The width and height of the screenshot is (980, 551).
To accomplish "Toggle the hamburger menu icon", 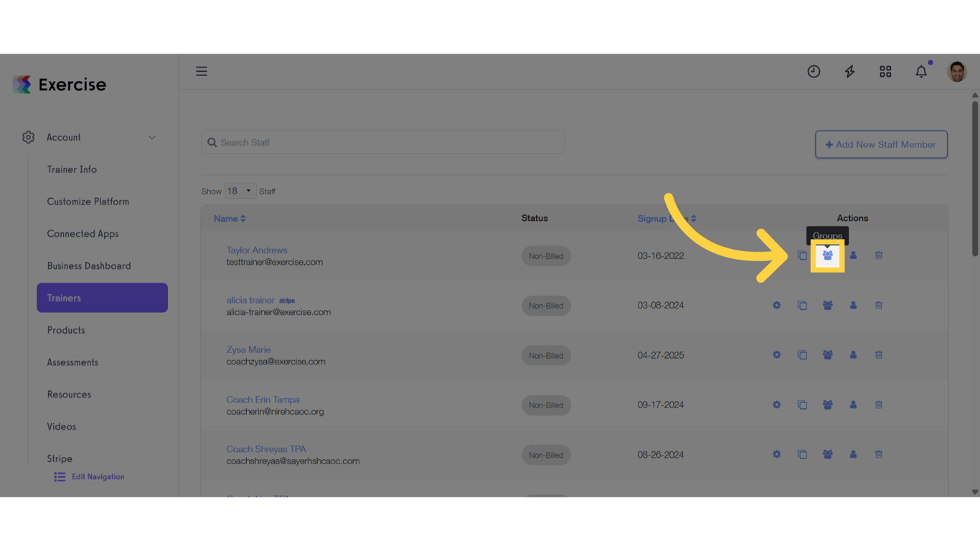I will (202, 71).
